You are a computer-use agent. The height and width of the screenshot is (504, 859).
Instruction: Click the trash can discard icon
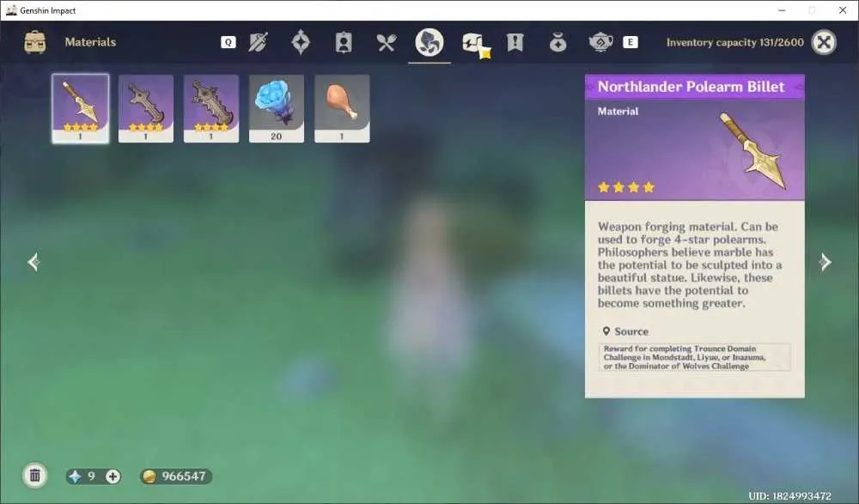click(x=35, y=475)
